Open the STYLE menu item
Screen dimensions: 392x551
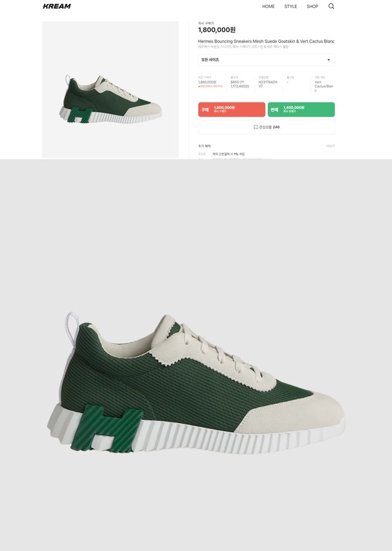291,6
